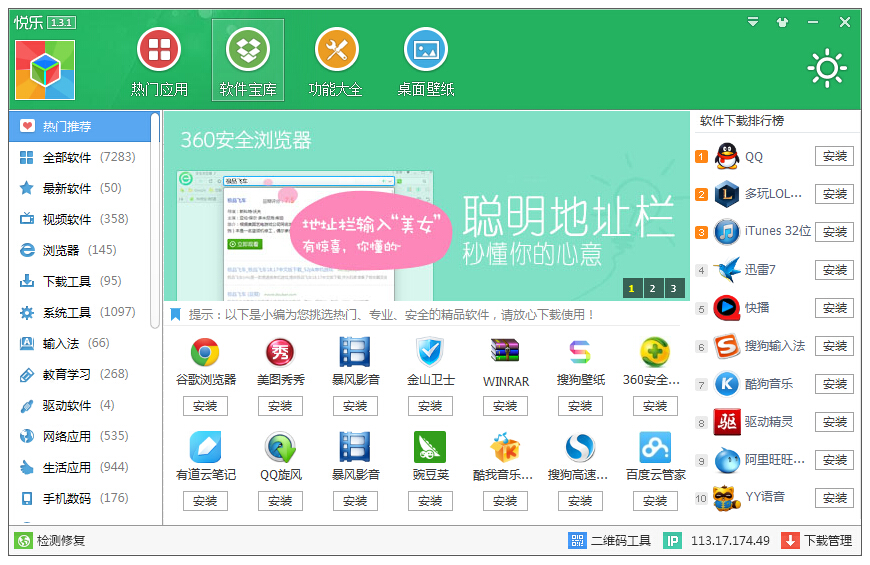This screenshot has width=870, height=565.
Task: Click the WINRAR app icon
Action: pos(505,352)
